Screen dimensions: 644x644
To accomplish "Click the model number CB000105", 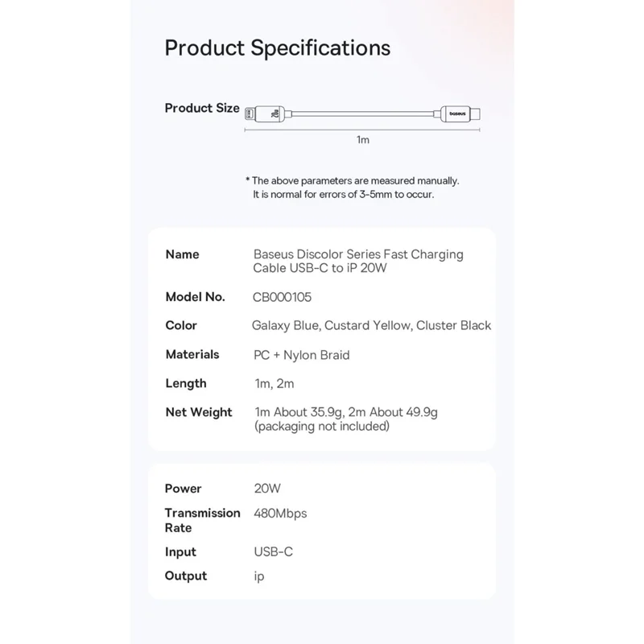I will pyautogui.click(x=282, y=297).
